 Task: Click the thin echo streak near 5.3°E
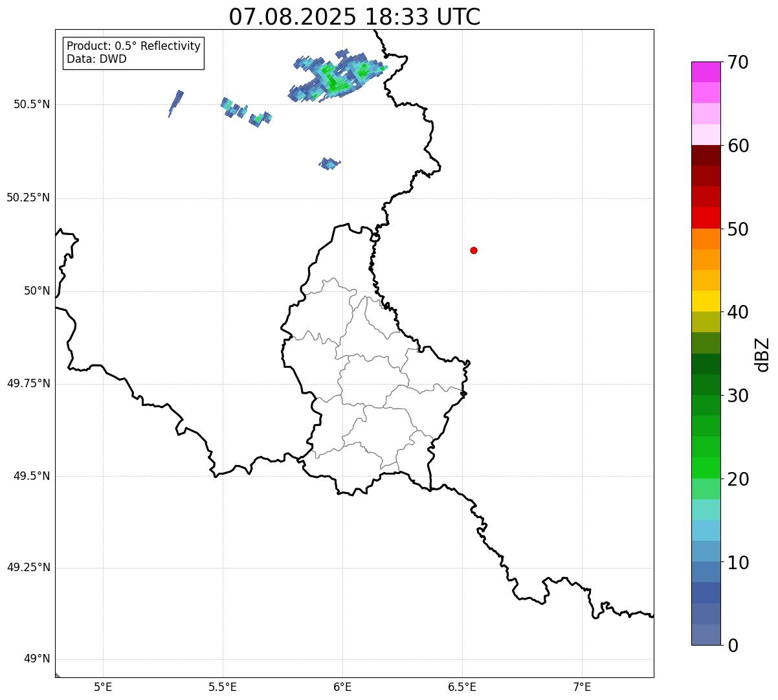pyautogui.click(x=176, y=104)
